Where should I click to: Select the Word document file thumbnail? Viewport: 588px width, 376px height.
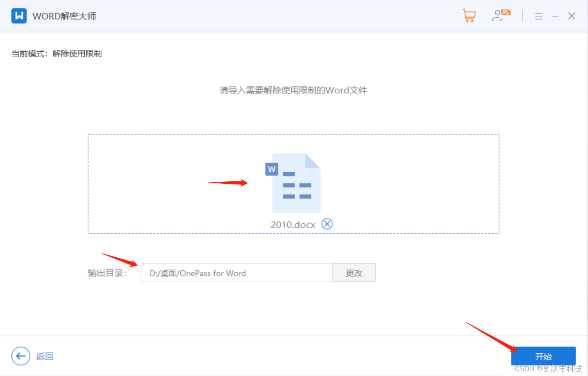pyautogui.click(x=293, y=183)
